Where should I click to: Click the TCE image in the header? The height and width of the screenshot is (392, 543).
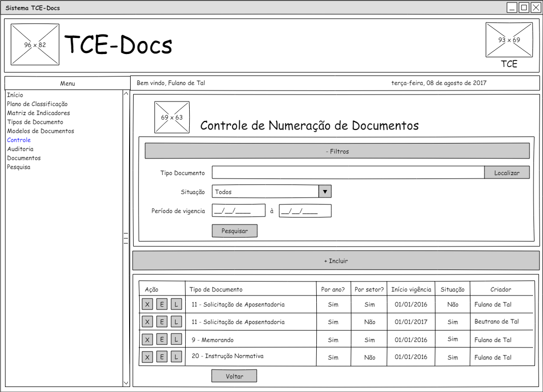pyautogui.click(x=509, y=40)
